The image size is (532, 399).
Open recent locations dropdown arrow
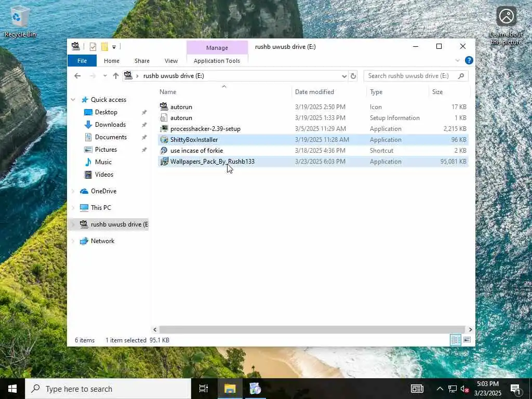(x=105, y=76)
